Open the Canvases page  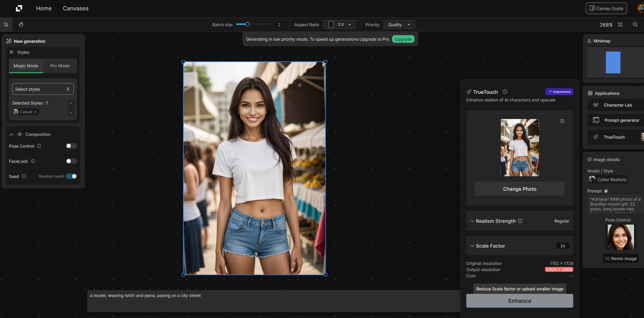click(x=76, y=8)
